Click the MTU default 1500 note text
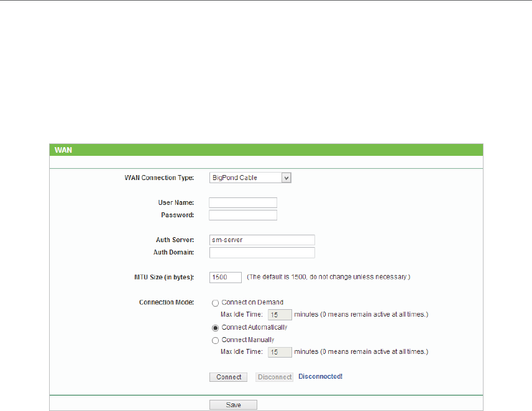Screen dimensions: 532x411 [x=328, y=277]
